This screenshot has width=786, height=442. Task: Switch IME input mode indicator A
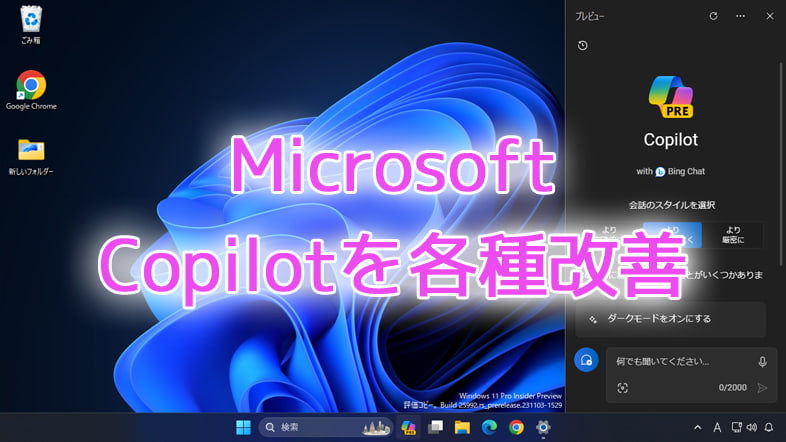pos(717,427)
